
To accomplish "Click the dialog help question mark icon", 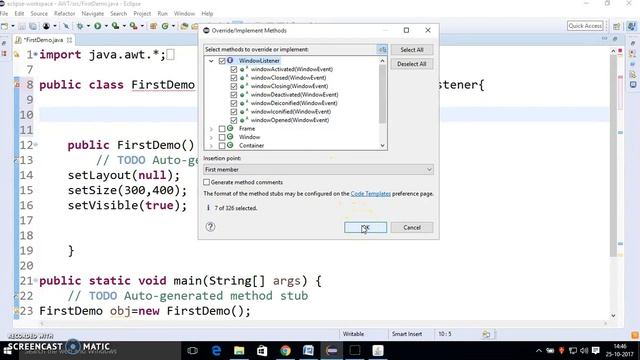I will (x=210, y=227).
